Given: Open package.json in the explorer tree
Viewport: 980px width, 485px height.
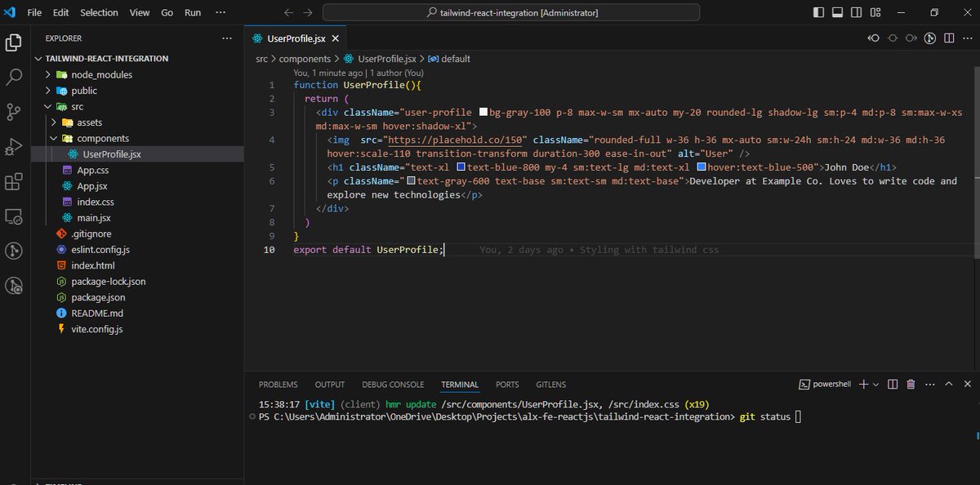Looking at the screenshot, I should (x=98, y=297).
